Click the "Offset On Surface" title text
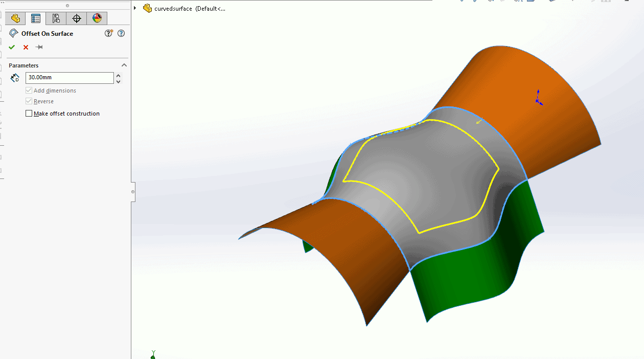This screenshot has width=644, height=359. pyautogui.click(x=47, y=34)
